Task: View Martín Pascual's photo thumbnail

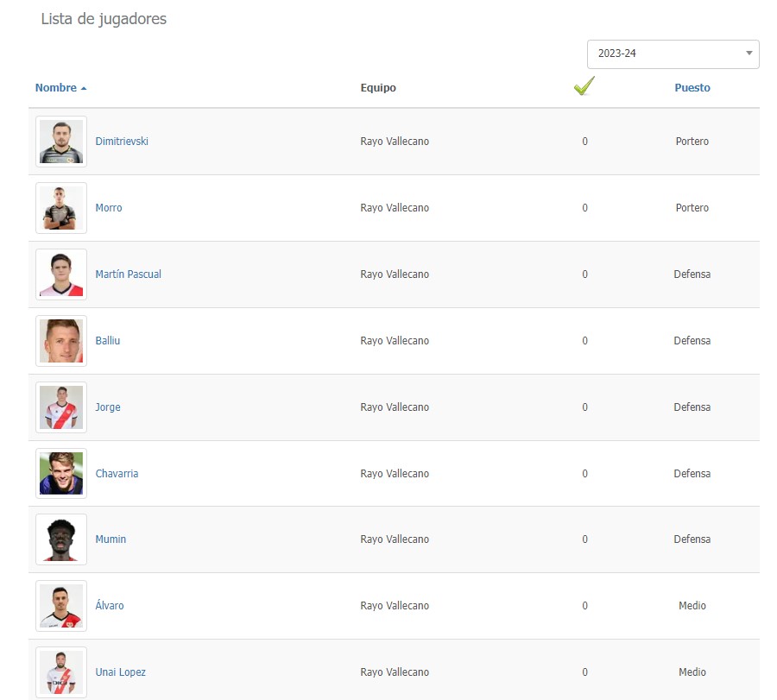Action: pyautogui.click(x=61, y=274)
